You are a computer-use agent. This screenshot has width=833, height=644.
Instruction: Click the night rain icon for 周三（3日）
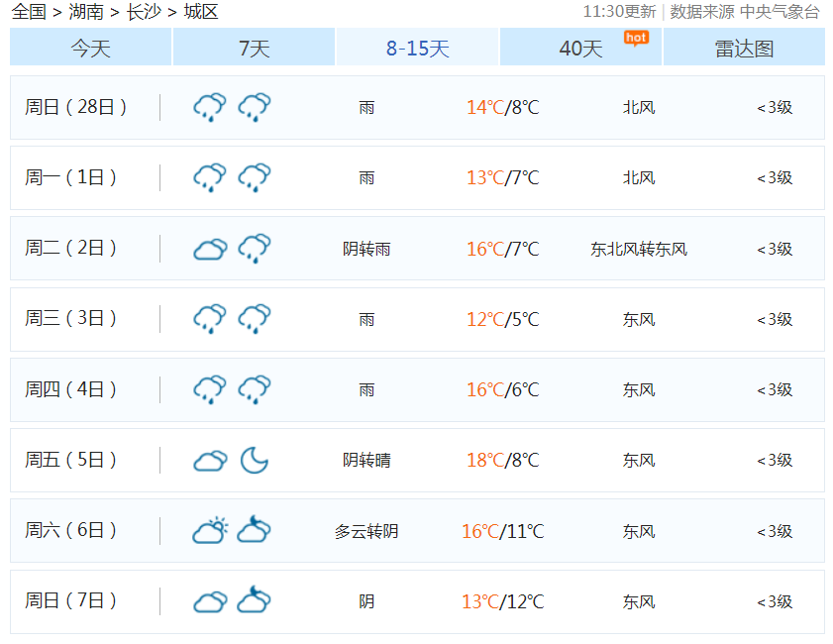tap(254, 318)
